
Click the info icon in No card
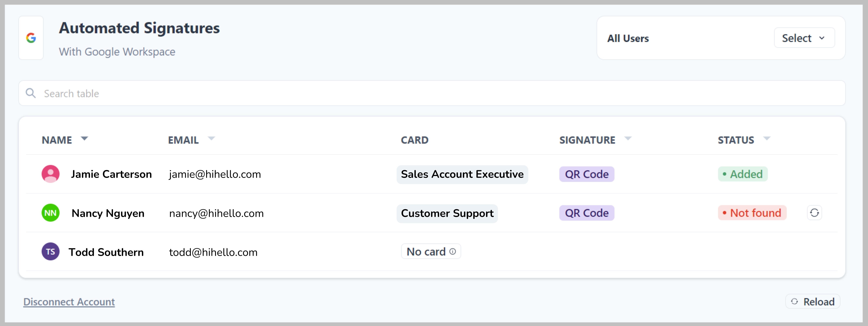click(x=453, y=251)
